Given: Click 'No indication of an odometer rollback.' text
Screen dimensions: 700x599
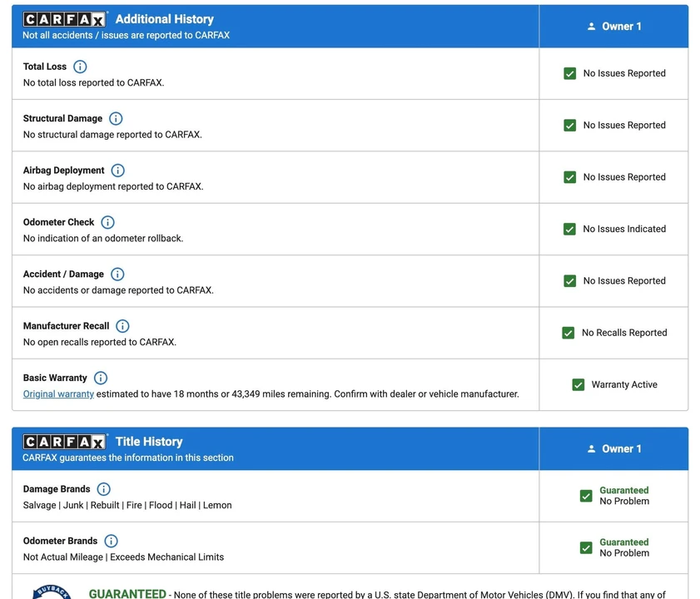Looking at the screenshot, I should click(103, 238).
